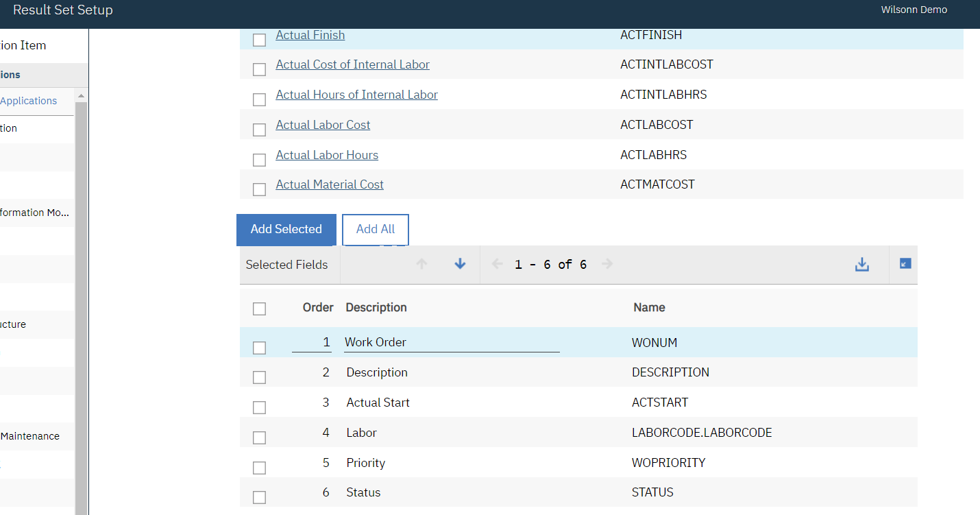Open the Actual Cost of Internal Labor link
Viewport: 980px width, 515px height.
pos(352,64)
